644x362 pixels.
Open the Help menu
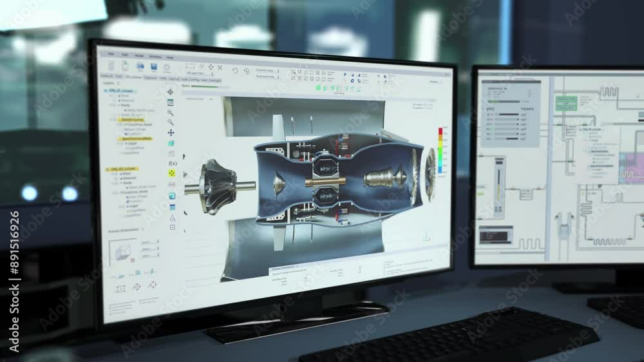(x=170, y=57)
